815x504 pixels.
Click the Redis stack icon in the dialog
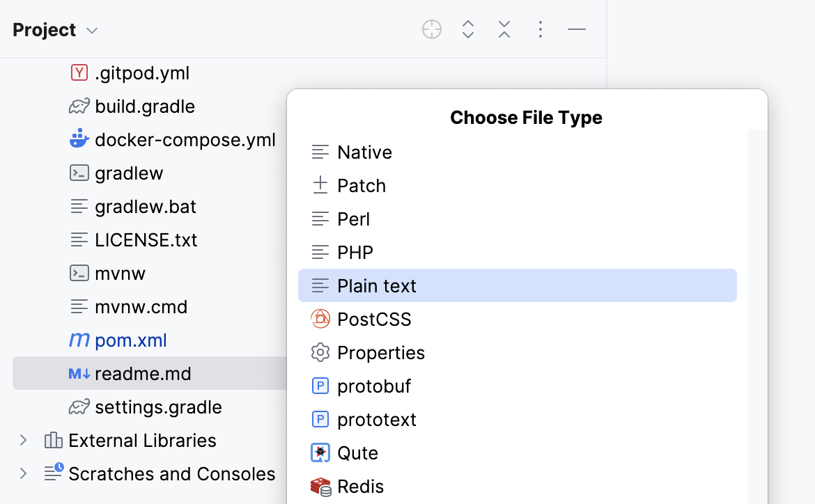pyautogui.click(x=320, y=486)
